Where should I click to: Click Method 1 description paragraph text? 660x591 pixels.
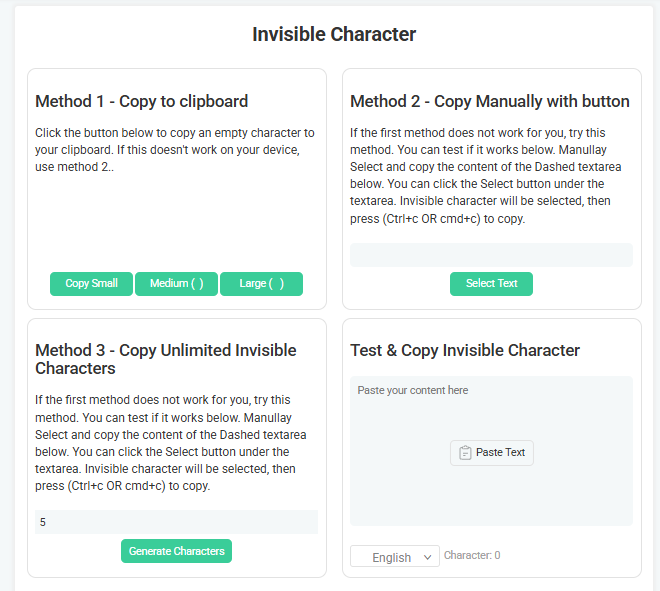point(175,150)
